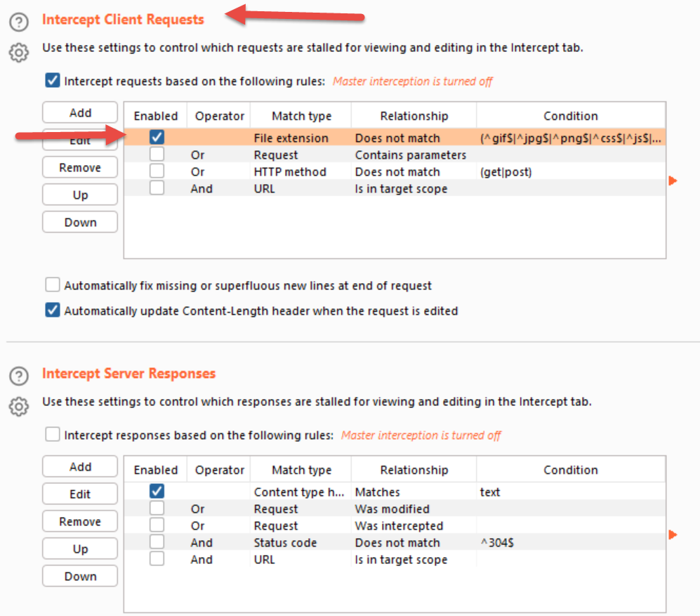
Task: Click the Condition column header in responses table
Action: coord(570,470)
